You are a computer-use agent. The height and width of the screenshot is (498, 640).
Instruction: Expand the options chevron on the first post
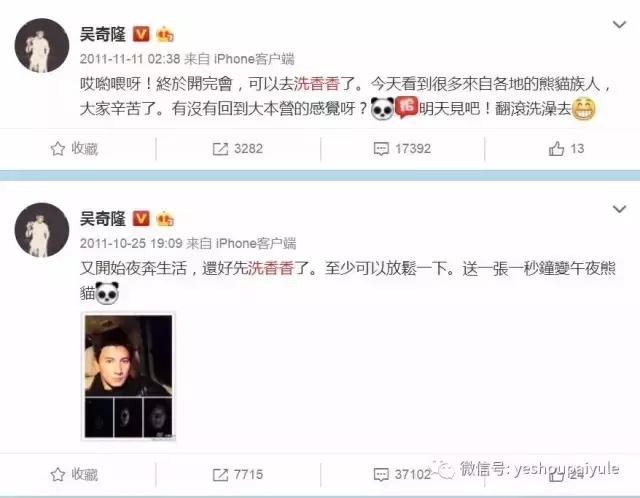click(619, 25)
